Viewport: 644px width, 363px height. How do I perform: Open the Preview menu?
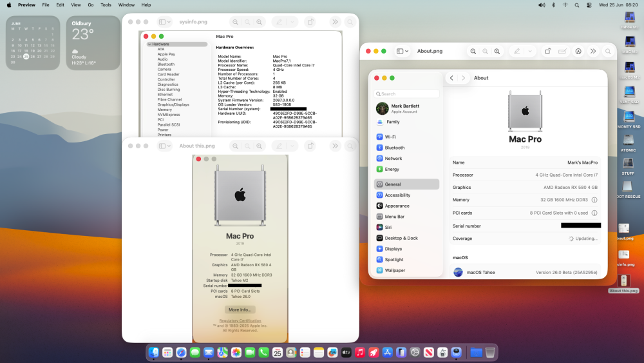click(x=26, y=5)
